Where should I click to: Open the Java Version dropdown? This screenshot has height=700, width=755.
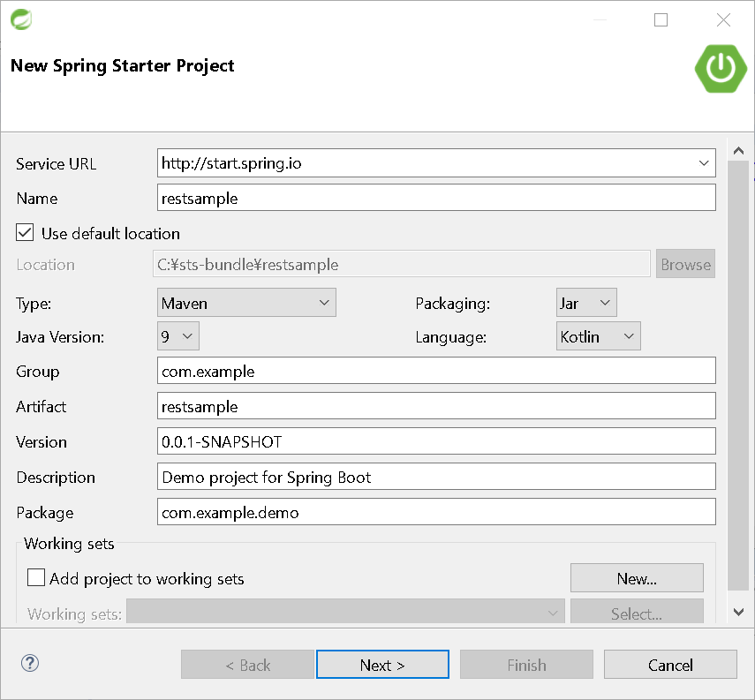click(x=177, y=336)
